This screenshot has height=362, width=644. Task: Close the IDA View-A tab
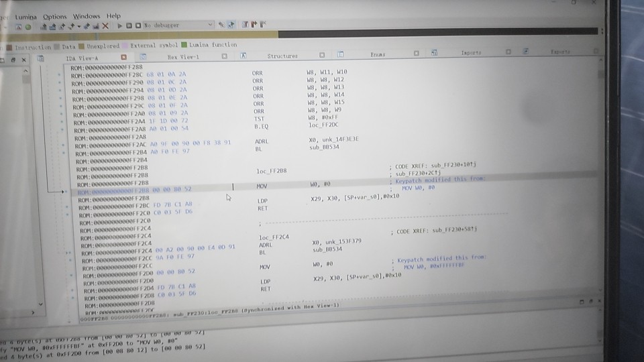pyautogui.click(x=123, y=57)
